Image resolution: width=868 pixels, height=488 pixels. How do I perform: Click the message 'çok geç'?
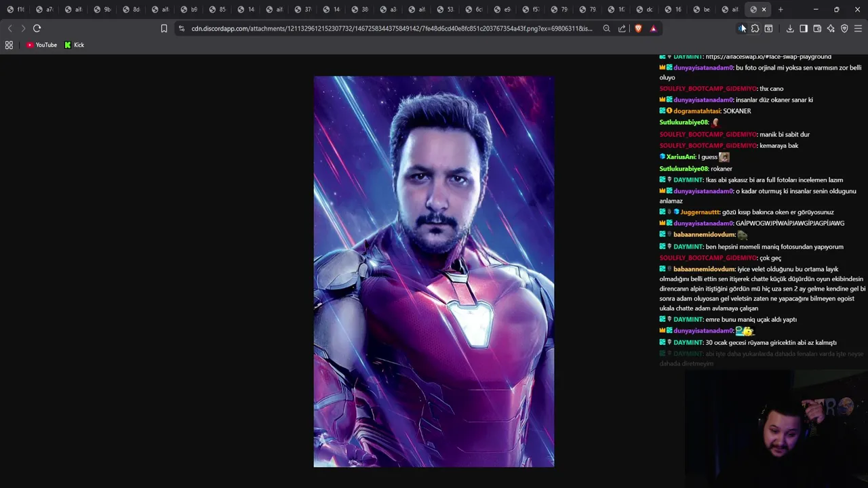(770, 258)
